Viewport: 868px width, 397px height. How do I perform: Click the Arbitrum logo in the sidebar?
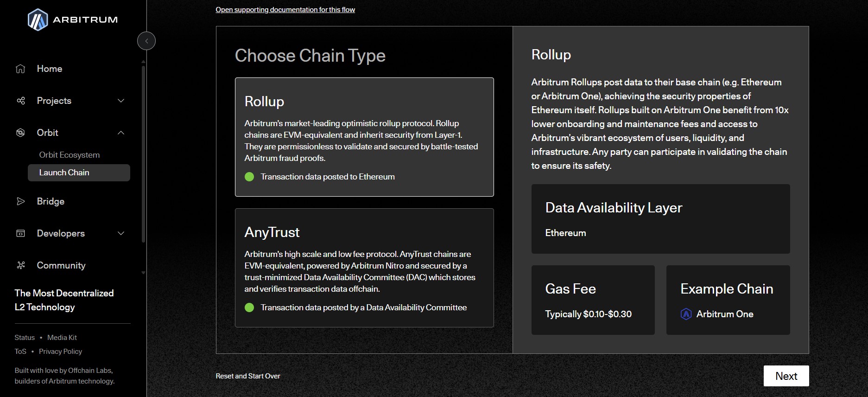tap(73, 20)
